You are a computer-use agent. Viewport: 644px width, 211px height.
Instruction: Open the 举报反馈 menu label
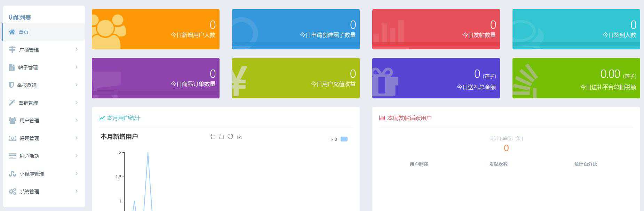tap(27, 85)
